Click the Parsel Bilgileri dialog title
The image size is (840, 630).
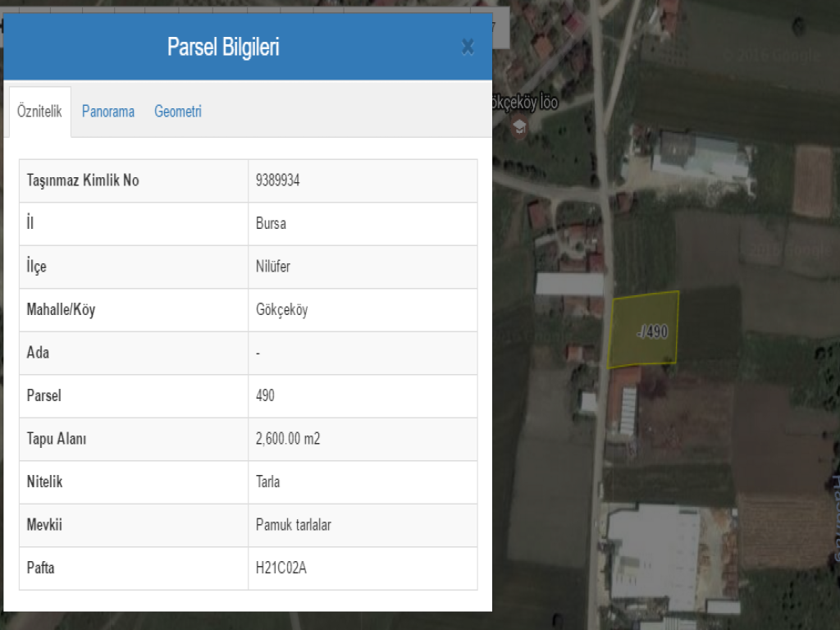click(x=223, y=47)
